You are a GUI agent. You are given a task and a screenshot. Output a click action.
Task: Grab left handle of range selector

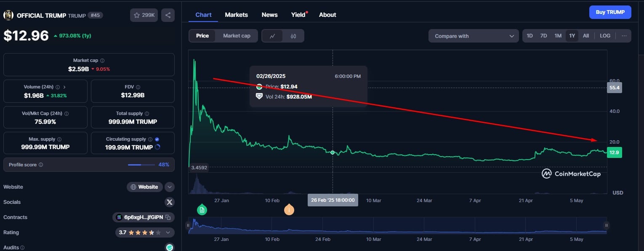(x=188, y=225)
